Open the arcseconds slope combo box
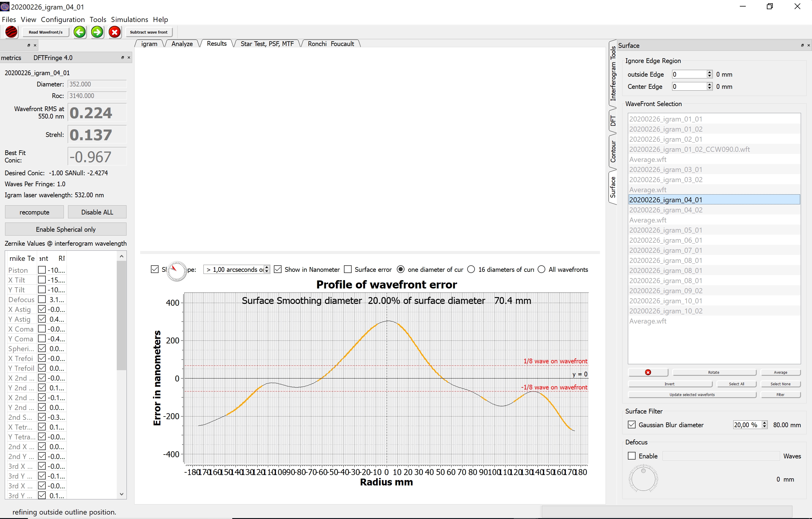Image resolution: width=812 pixels, height=519 pixels. [x=235, y=269]
